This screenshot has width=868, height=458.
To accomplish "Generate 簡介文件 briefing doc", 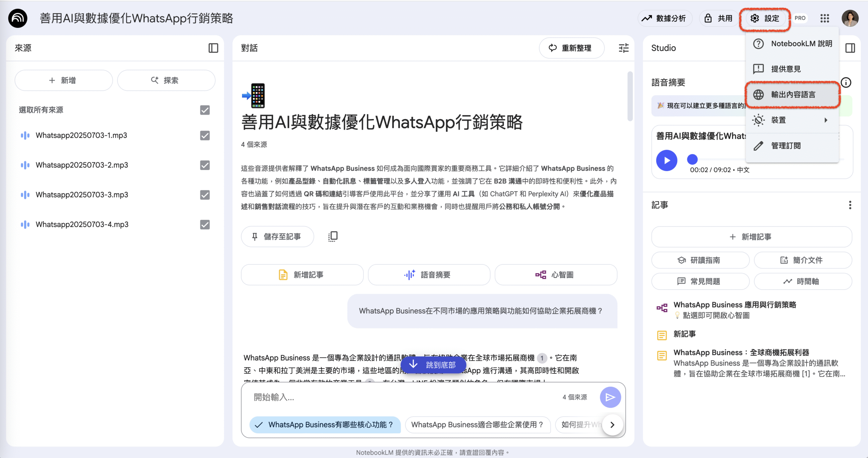I will 803,260.
